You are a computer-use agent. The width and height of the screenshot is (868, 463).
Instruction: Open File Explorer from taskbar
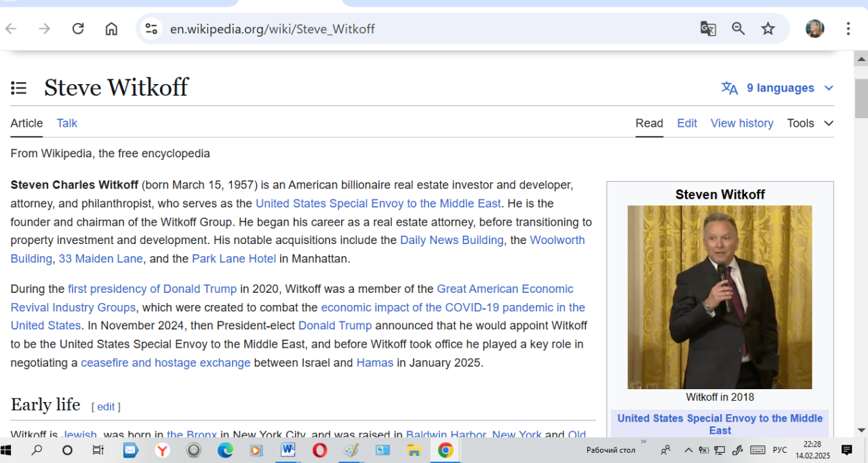coord(414,450)
